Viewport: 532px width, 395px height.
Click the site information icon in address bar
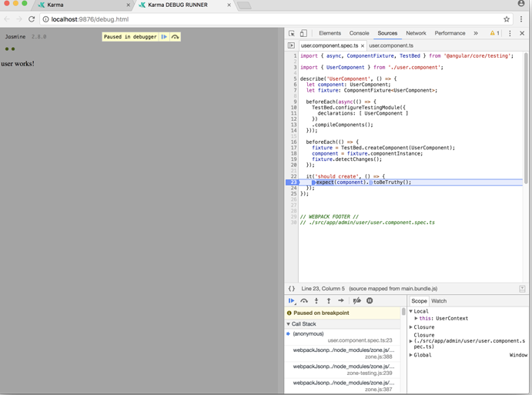45,19
